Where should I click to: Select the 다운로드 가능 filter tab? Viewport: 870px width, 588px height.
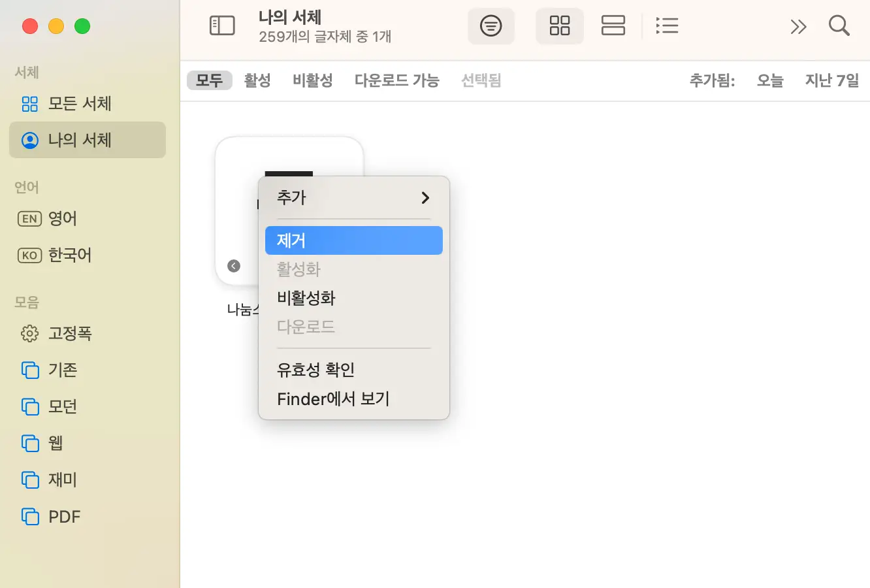click(397, 80)
